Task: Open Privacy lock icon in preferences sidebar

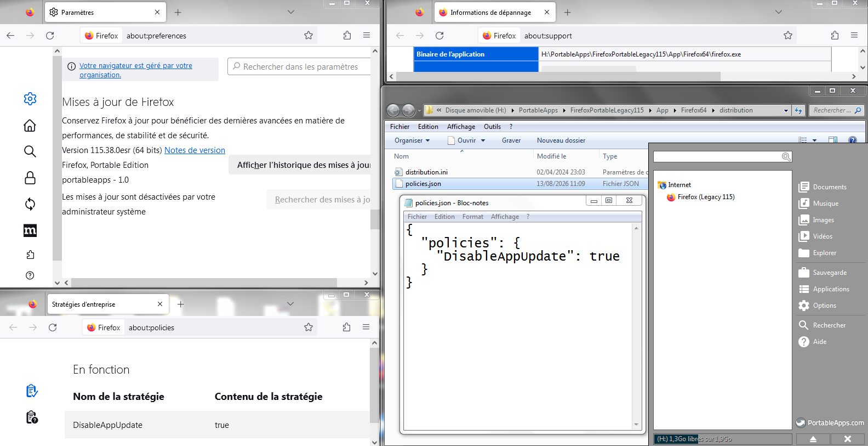Action: (30, 178)
